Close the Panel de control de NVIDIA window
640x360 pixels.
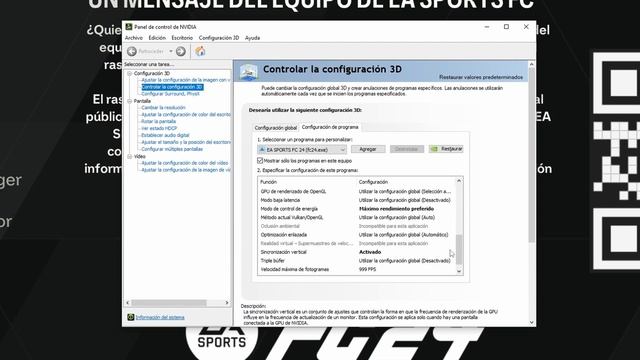point(526,27)
